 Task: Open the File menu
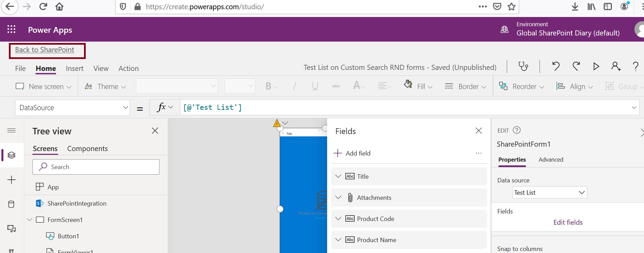(x=20, y=68)
